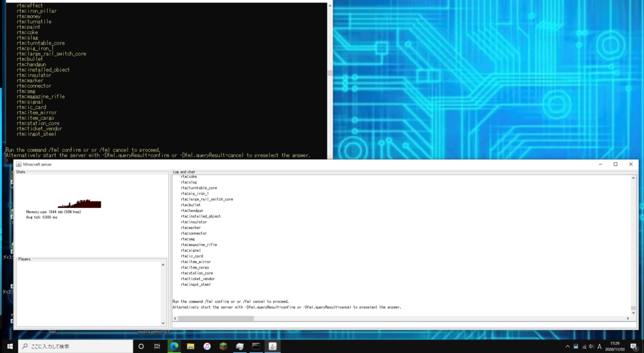Show hidden system tray icons
Image resolution: width=644 pixels, height=353 pixels.
567,347
